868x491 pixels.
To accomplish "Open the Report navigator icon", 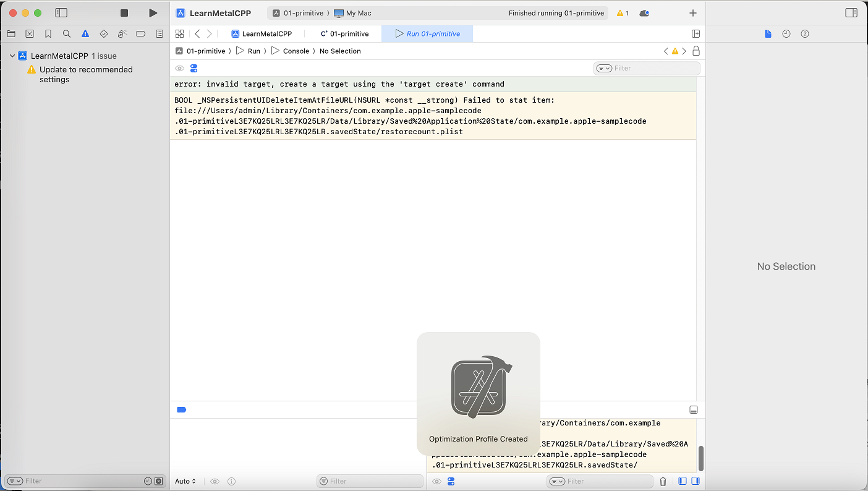I will 160,34.
